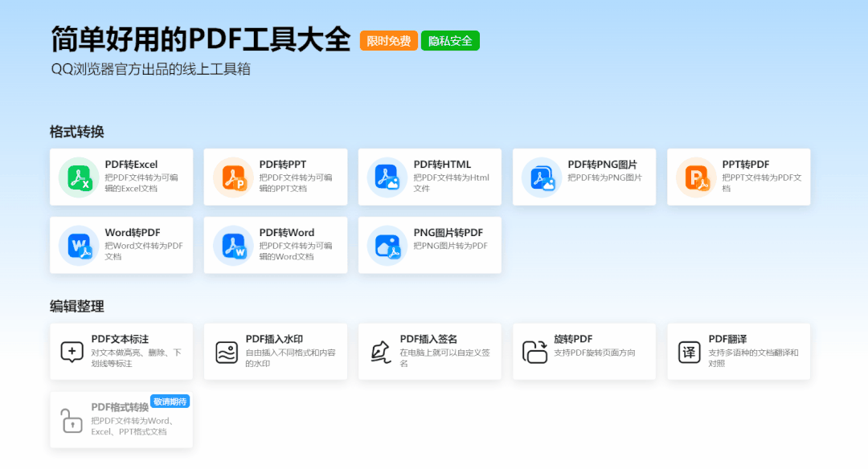The image size is (868, 469).
Task: Click description 把PDF文件转为可编辑的PPT文档
Action: click(x=296, y=183)
